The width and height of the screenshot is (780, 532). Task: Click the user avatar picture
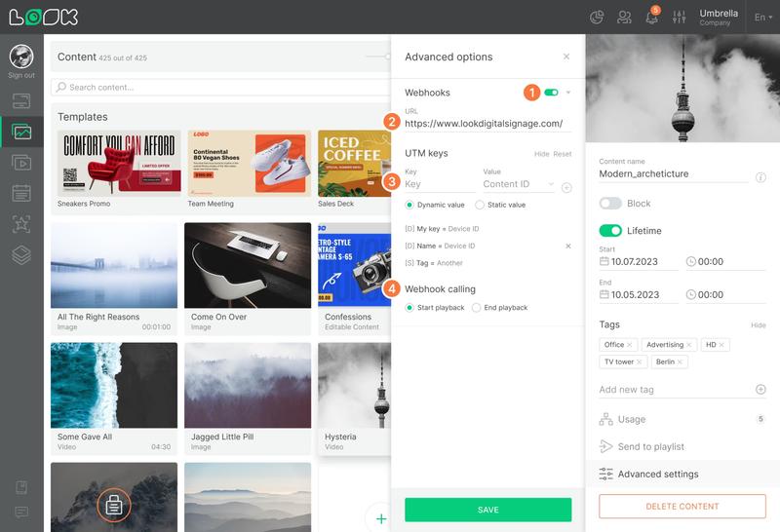(x=21, y=57)
